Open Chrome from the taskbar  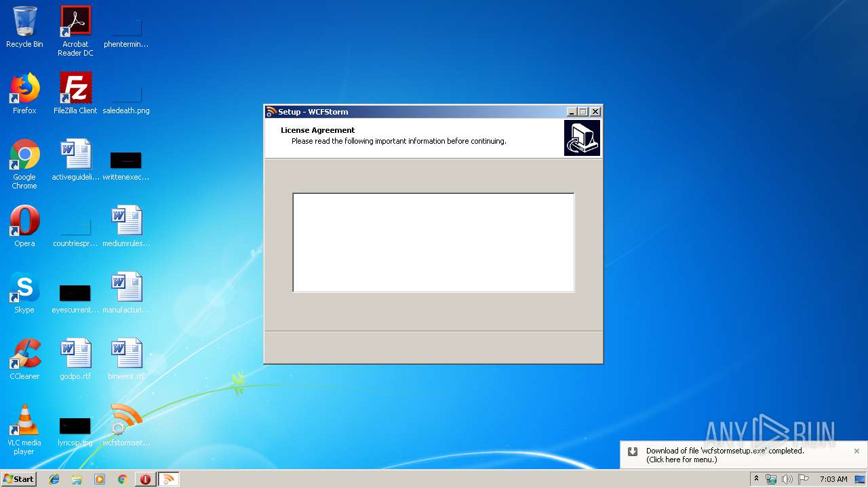tap(123, 479)
